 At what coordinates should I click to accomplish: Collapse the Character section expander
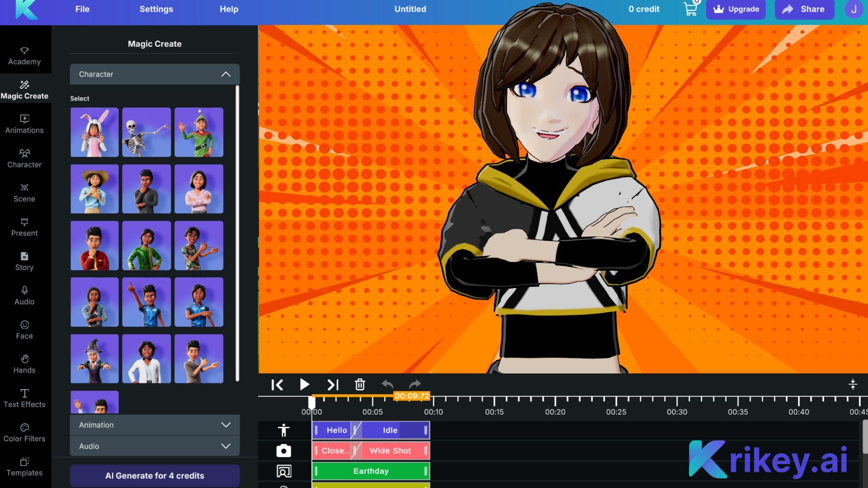(225, 74)
